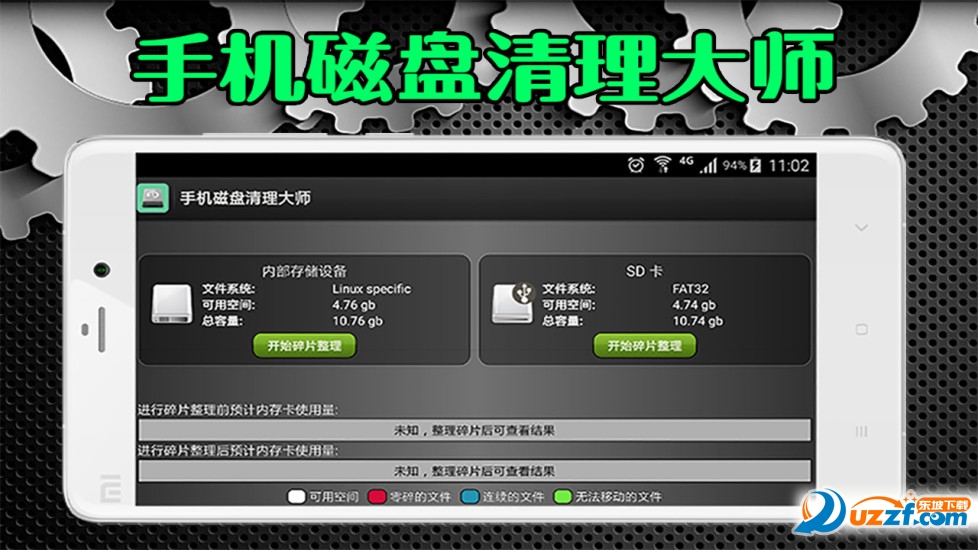Image resolution: width=978 pixels, height=550 pixels.
Task: Click the 10.74 gb total capacity value
Action: 697,321
